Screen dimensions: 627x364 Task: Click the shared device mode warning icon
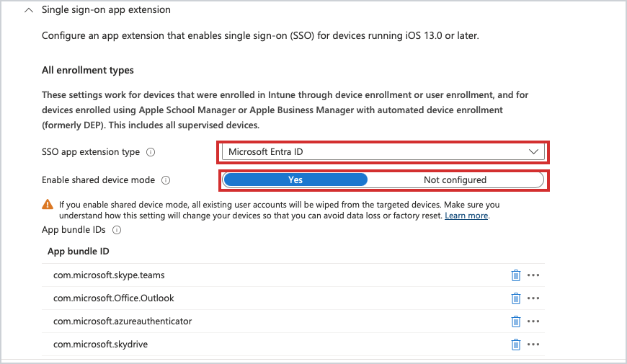point(48,205)
